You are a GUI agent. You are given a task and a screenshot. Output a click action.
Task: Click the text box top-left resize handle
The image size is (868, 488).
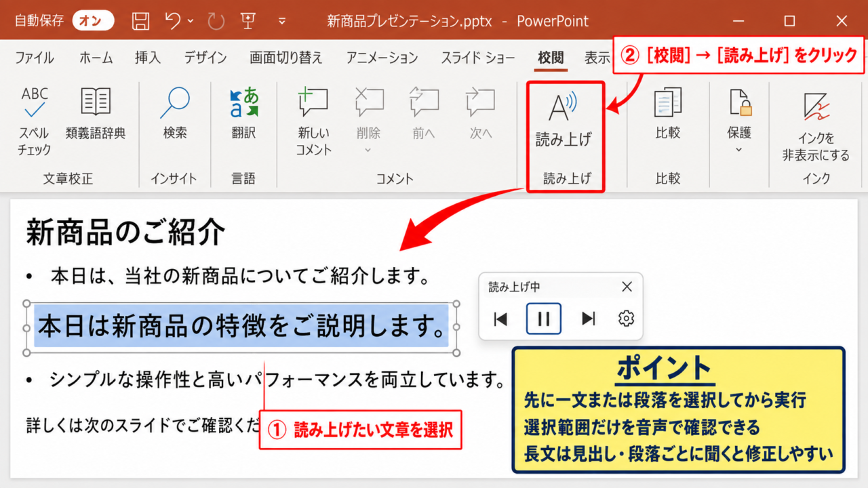click(x=28, y=303)
